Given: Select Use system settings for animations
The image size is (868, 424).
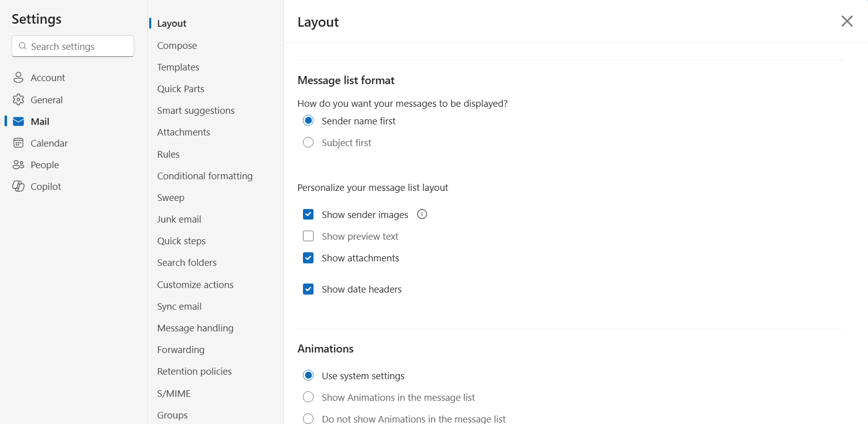Looking at the screenshot, I should pos(308,375).
